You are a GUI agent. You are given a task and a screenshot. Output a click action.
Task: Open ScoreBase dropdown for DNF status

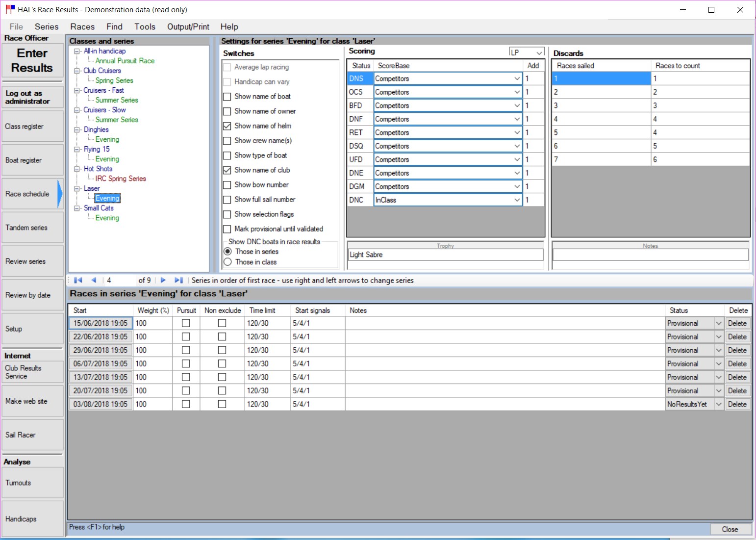coord(517,119)
